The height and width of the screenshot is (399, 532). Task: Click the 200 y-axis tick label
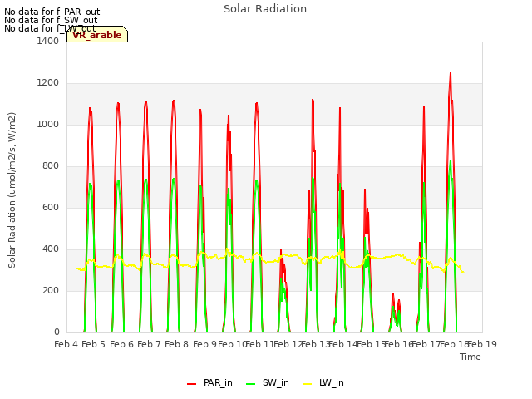[x=51, y=291]
